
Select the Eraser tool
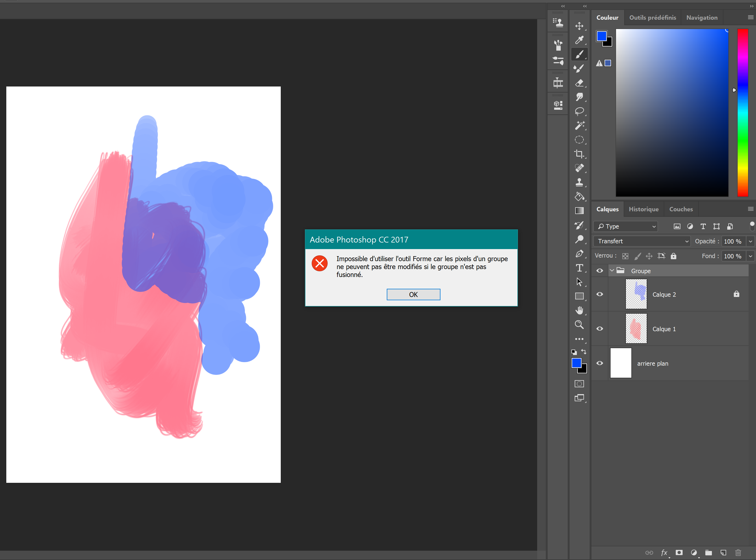tap(580, 83)
